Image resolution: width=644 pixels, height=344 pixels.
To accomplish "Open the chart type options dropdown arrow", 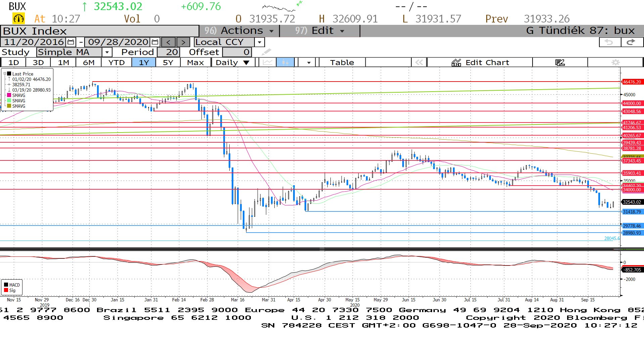I will click(309, 62).
